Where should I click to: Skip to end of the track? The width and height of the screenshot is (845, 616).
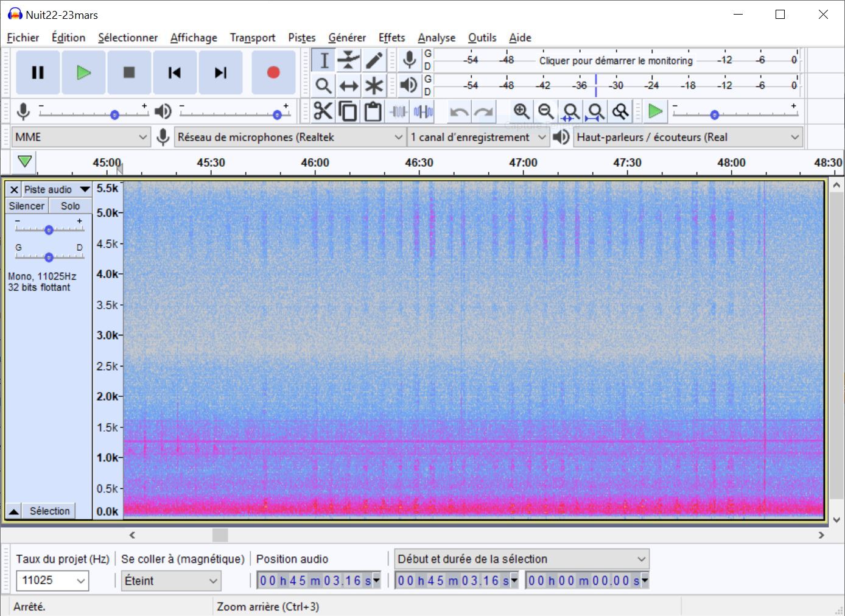pos(220,72)
